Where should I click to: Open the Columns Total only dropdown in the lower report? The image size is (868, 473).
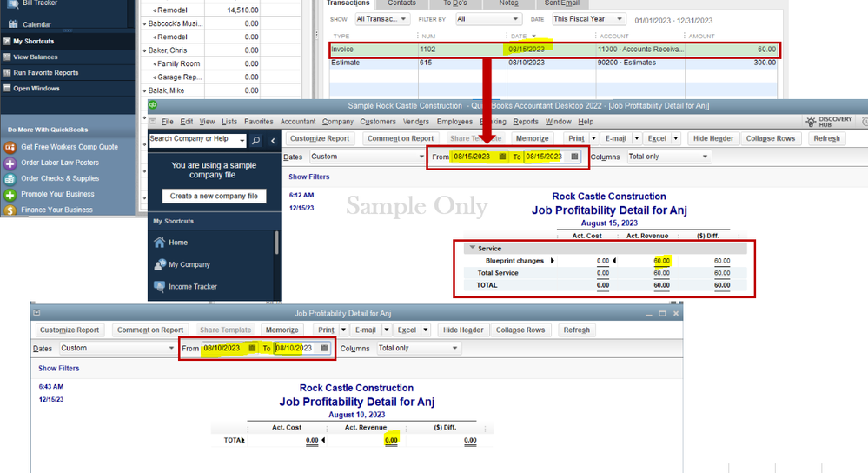[x=419, y=348]
